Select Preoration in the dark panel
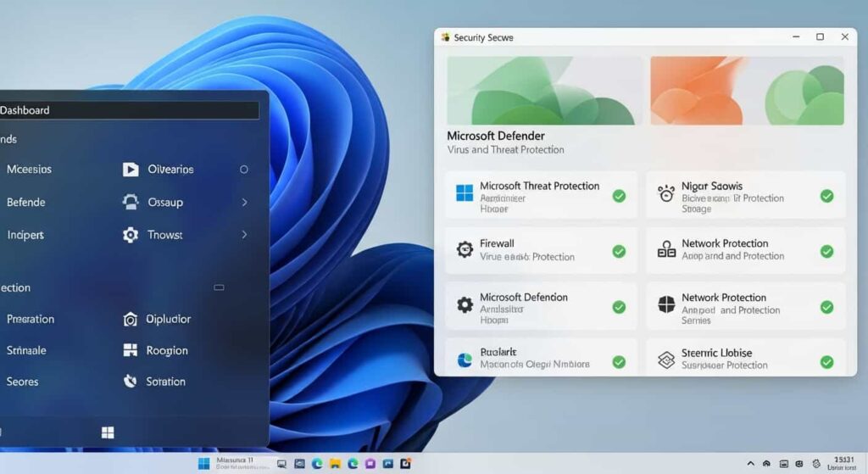Viewport: 868px width, 474px height. [x=31, y=319]
